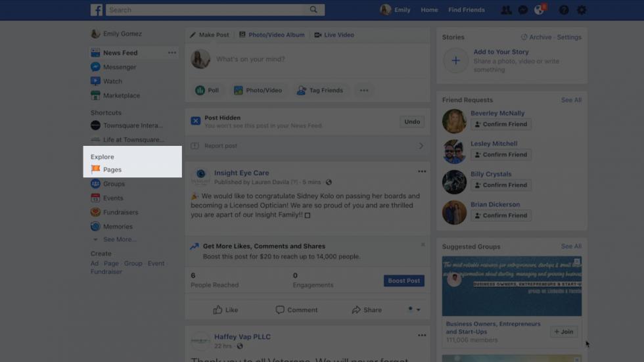Dismiss the boost post suggestion

click(423, 244)
